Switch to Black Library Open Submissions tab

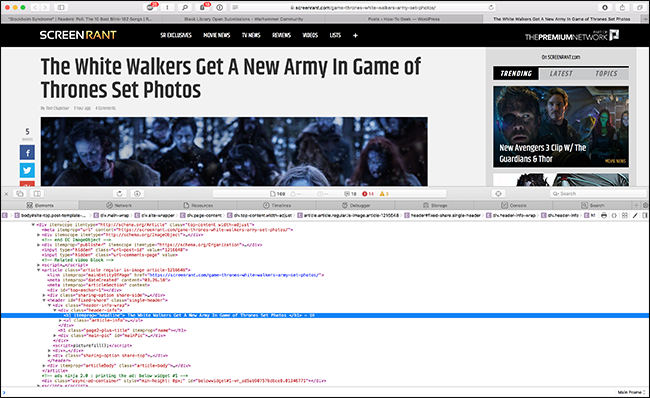point(243,19)
